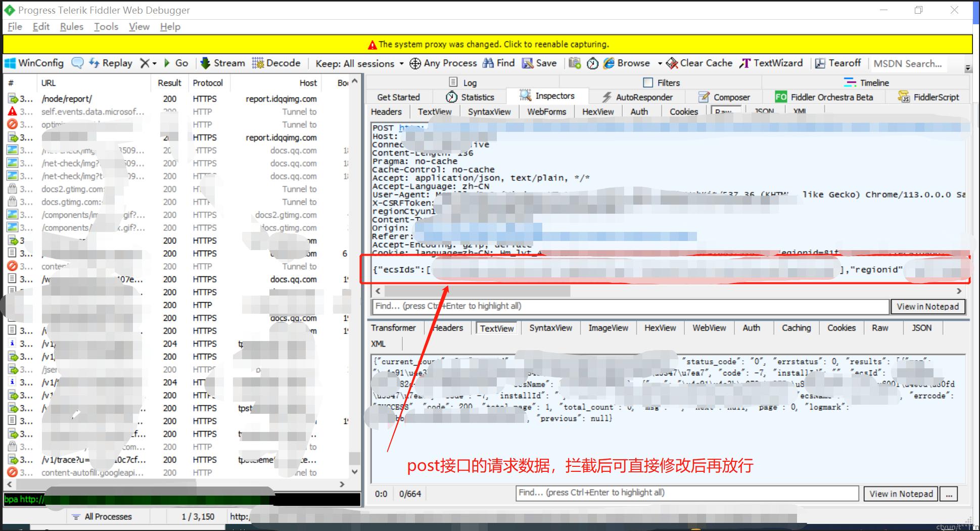Open the Keep: All sessions dropdown
The height and width of the screenshot is (531, 980).
[359, 64]
